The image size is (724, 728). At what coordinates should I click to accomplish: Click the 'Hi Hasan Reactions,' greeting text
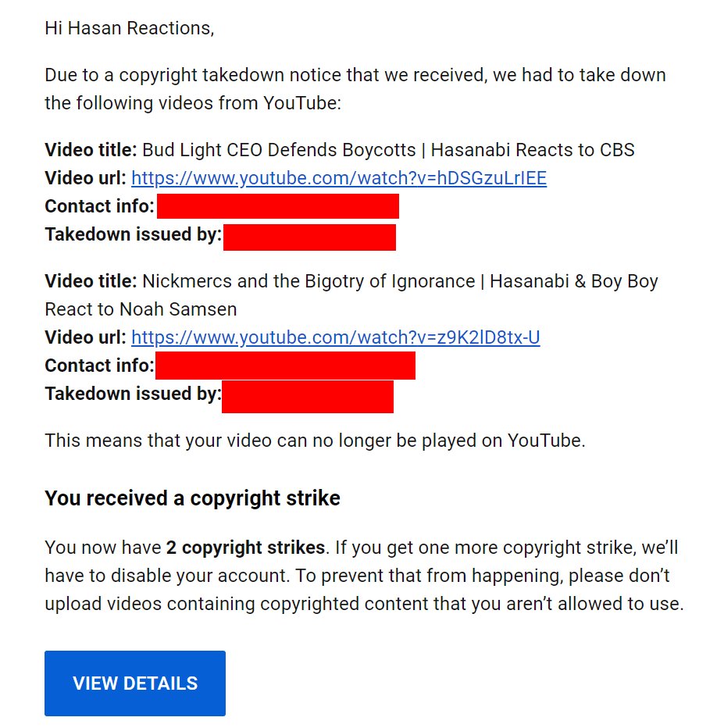[x=130, y=28]
